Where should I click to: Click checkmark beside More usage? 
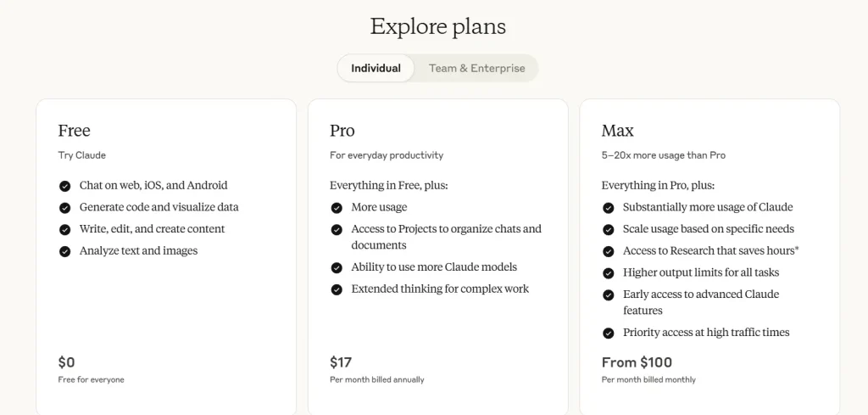coord(337,208)
